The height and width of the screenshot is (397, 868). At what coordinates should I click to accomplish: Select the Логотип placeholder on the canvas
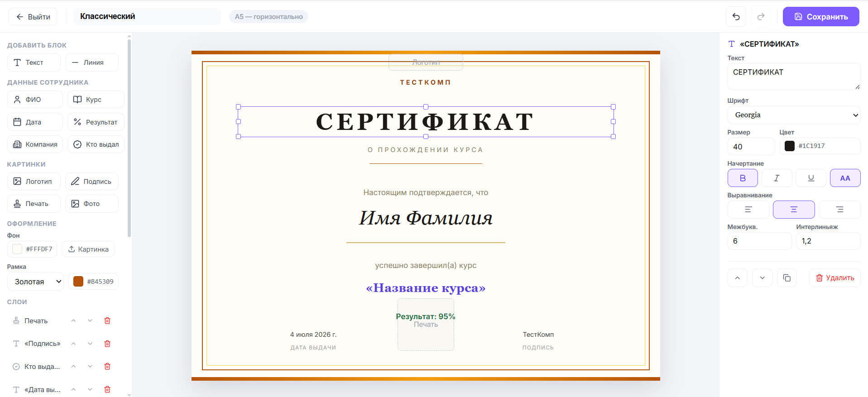[426, 62]
